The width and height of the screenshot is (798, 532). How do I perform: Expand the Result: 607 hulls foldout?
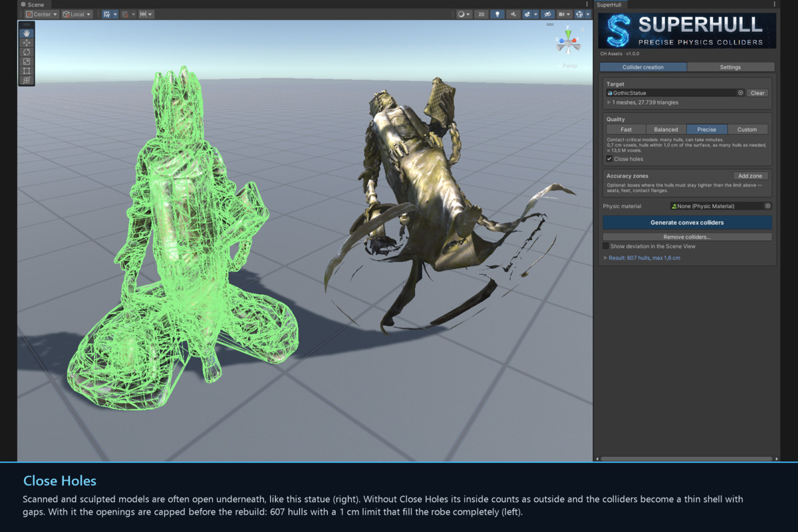pyautogui.click(x=605, y=257)
